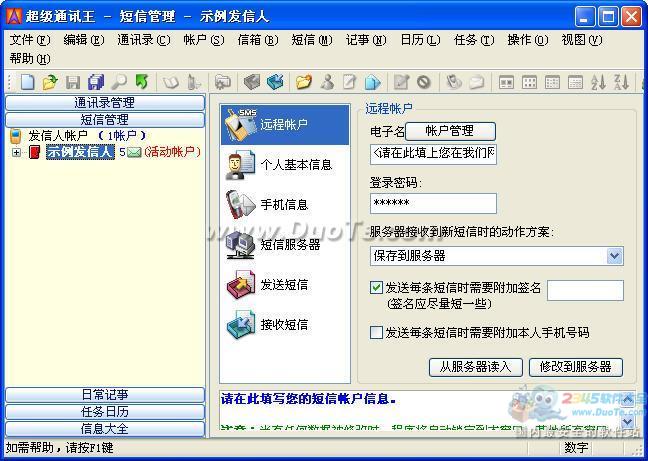Viewport: 648px width, 461px height.
Task: Click the single floppy disk save icon
Action: (x=73, y=82)
